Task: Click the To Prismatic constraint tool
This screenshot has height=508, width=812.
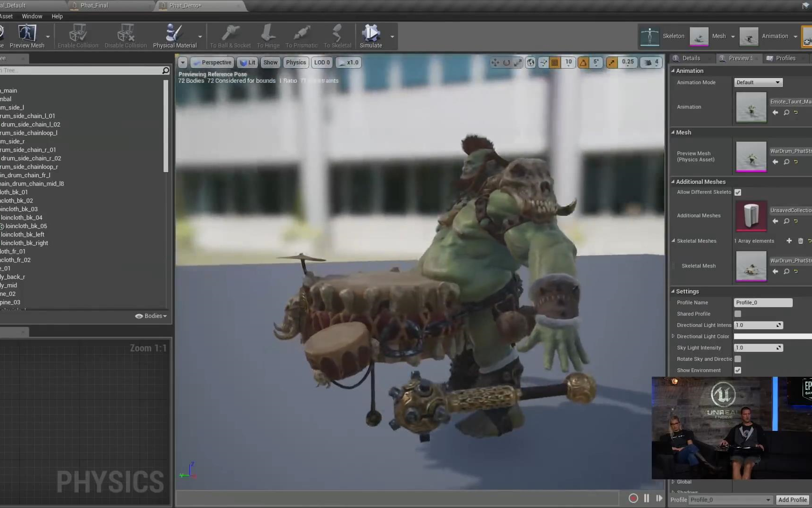Action: [x=301, y=35]
